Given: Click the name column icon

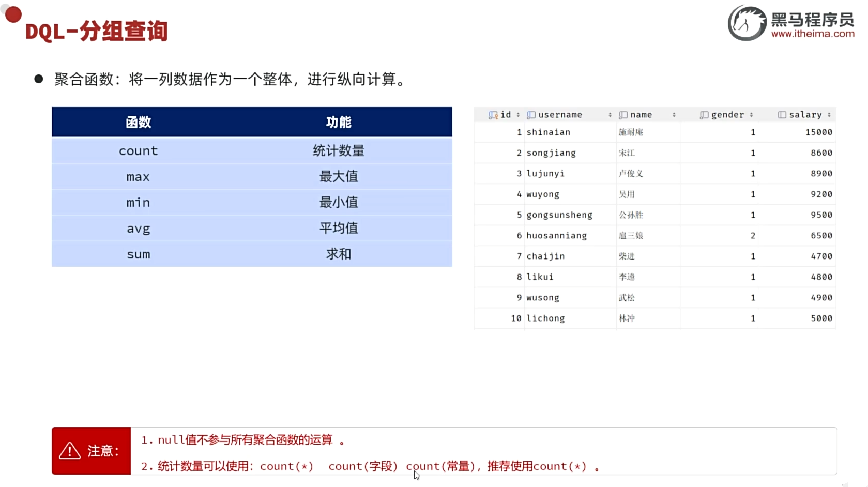Looking at the screenshot, I should [x=623, y=115].
